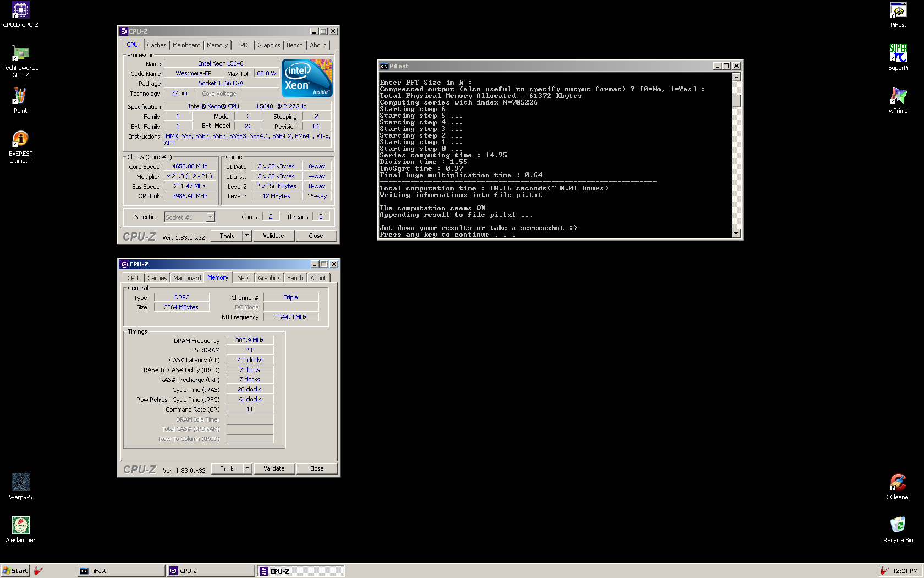The width and height of the screenshot is (924, 578).
Task: Click Close button in lower CPU-Z window
Action: tap(316, 468)
